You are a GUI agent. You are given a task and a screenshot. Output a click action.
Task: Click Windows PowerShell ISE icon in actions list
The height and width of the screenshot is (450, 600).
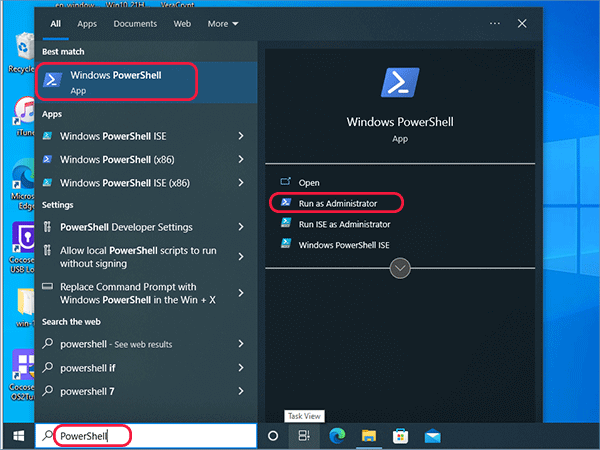click(286, 243)
